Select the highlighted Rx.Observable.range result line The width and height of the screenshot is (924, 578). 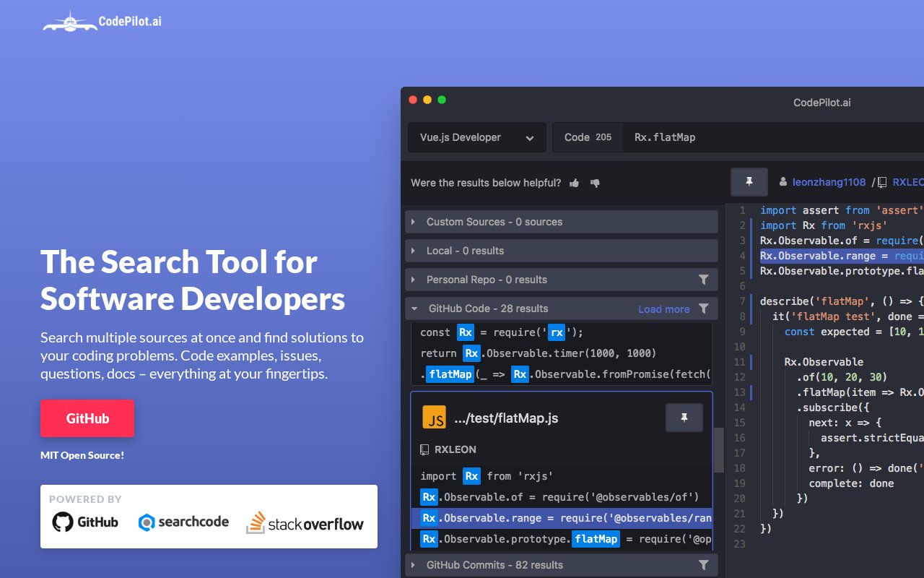pos(562,518)
